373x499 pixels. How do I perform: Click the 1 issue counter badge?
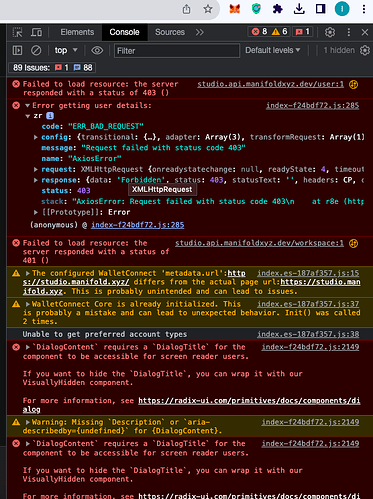[303, 32]
